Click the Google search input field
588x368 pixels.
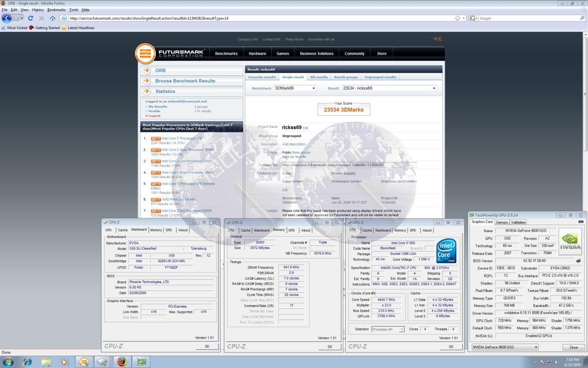529,18
